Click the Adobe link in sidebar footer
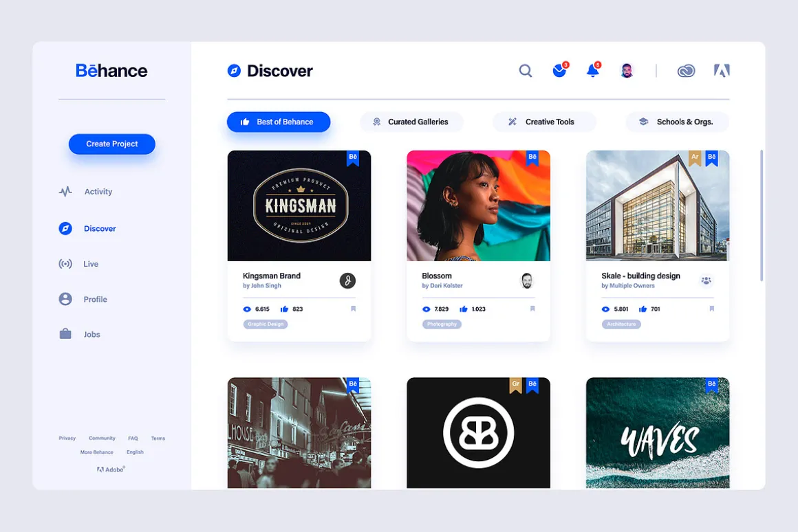The height and width of the screenshot is (532, 798). (111, 469)
